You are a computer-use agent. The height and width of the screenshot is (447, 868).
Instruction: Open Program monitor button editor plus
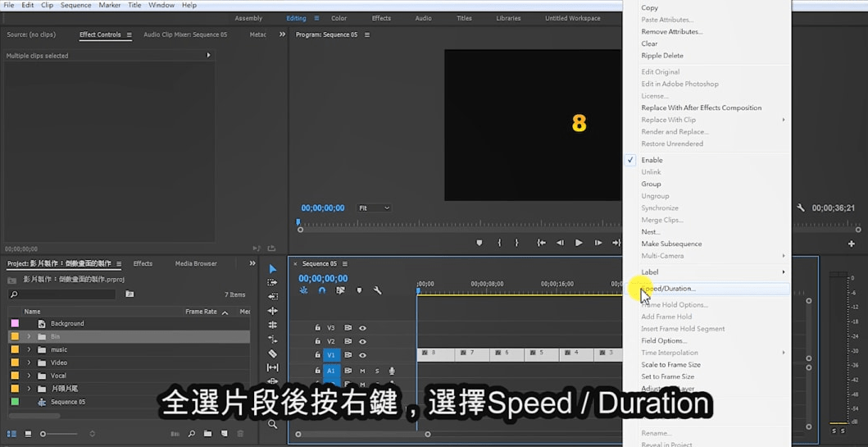click(x=852, y=244)
